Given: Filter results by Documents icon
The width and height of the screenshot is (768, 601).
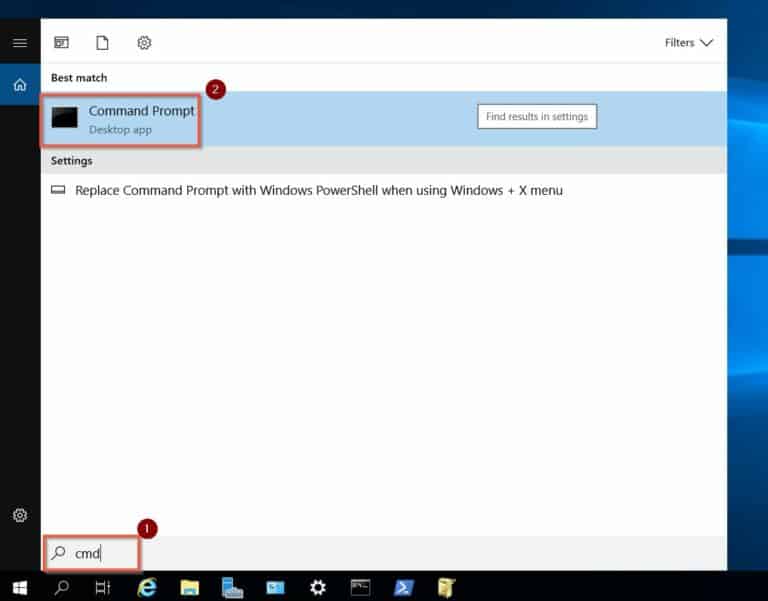Looking at the screenshot, I should tap(102, 43).
